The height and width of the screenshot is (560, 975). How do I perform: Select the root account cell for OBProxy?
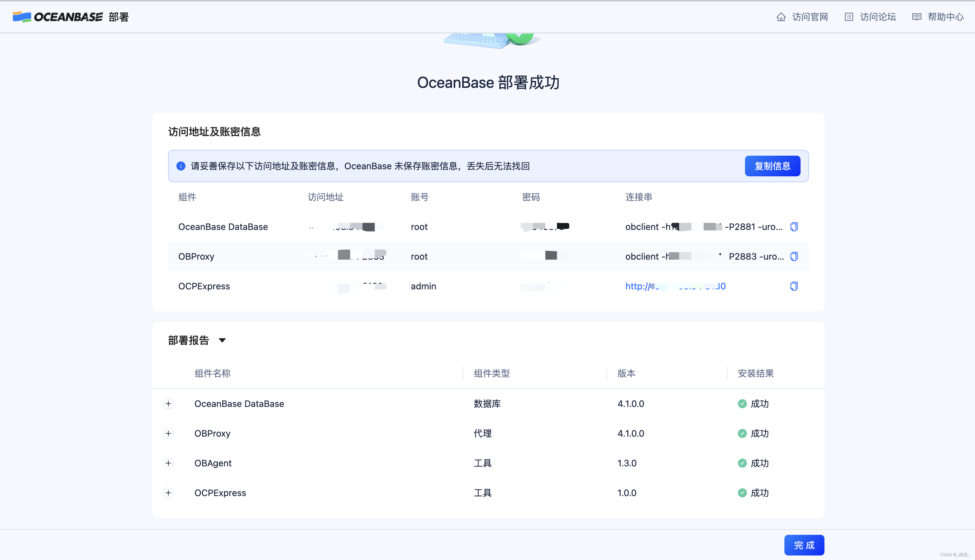[419, 256]
